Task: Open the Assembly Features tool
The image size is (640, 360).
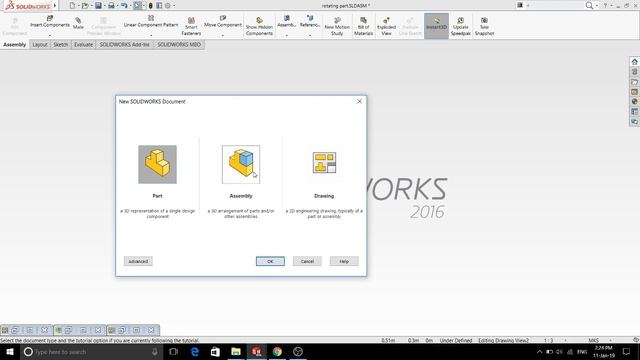Action: [287, 22]
